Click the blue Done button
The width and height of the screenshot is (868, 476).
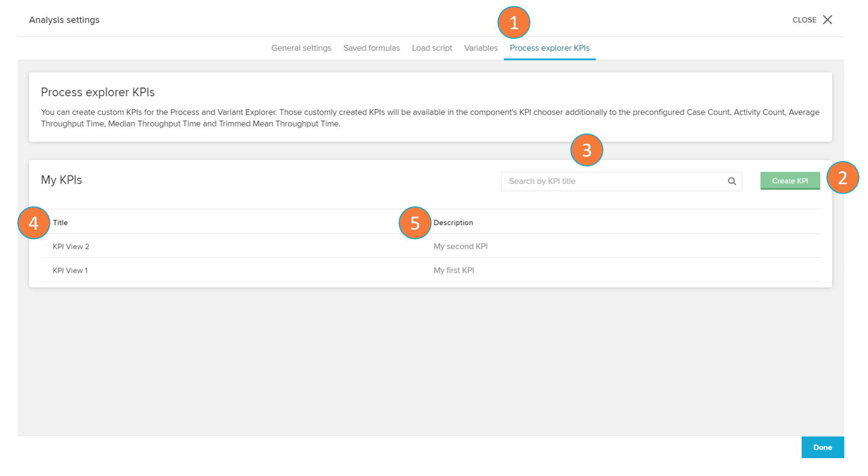(x=822, y=447)
